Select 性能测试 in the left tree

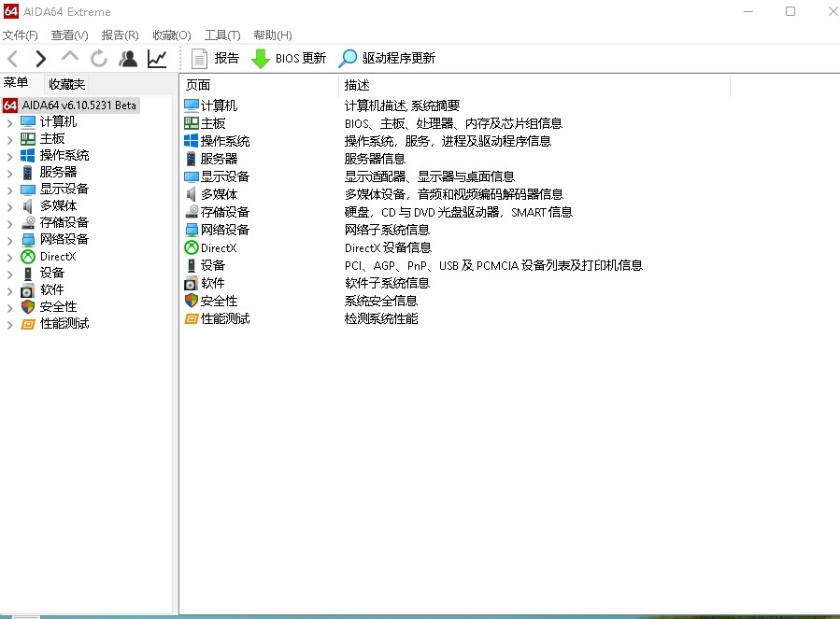click(64, 323)
